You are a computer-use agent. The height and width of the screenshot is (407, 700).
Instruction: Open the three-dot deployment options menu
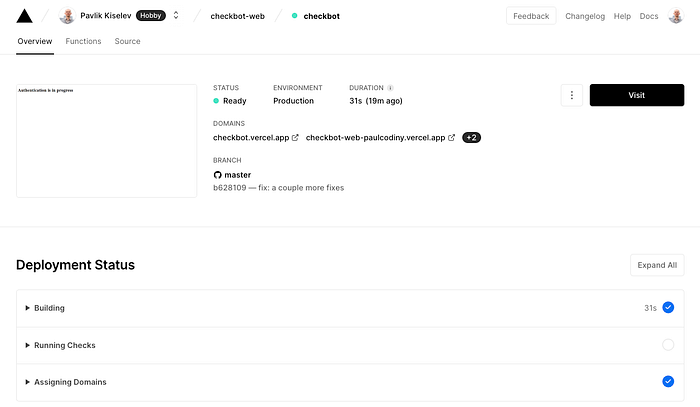(572, 95)
